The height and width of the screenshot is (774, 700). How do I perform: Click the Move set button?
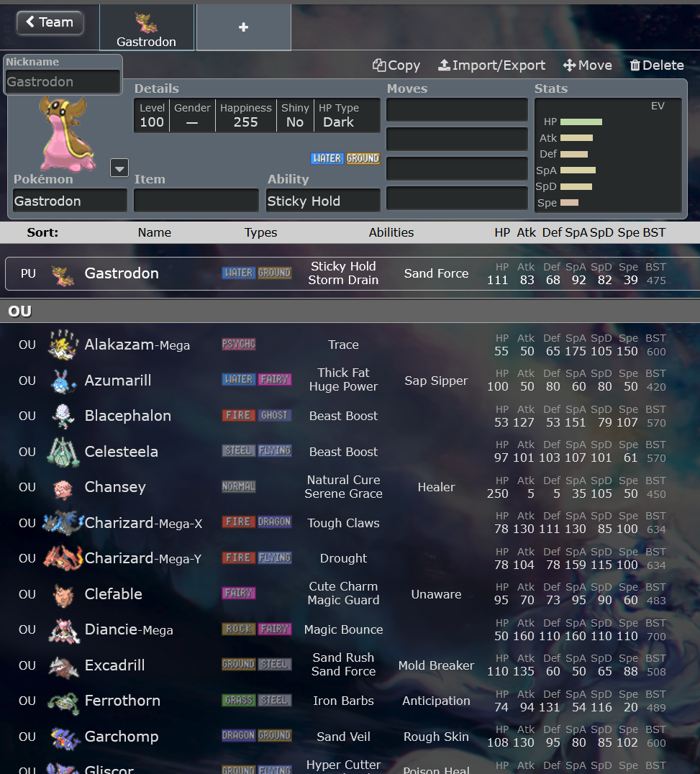tap(588, 65)
